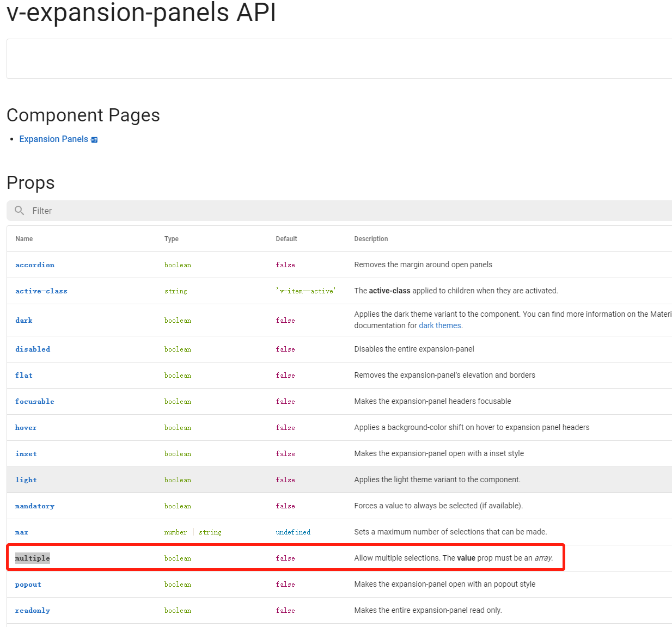Screen dimensions: 672x627
Task: Click the highlighted multiple prop name
Action: pos(33,558)
